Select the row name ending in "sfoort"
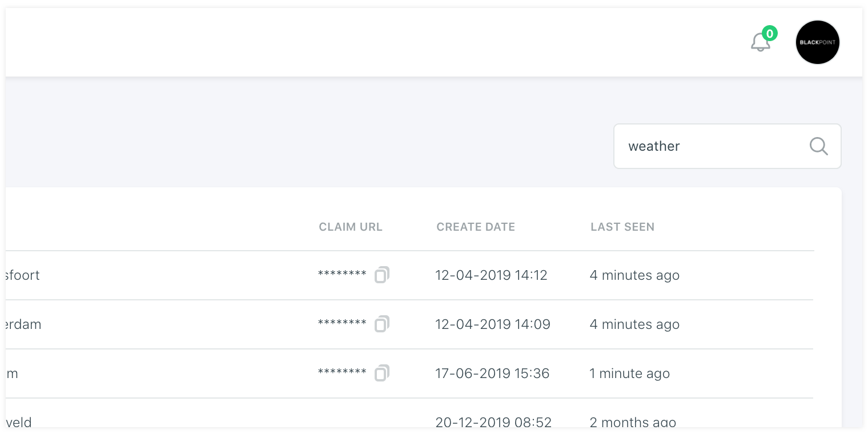The image size is (868, 434). [x=23, y=275]
